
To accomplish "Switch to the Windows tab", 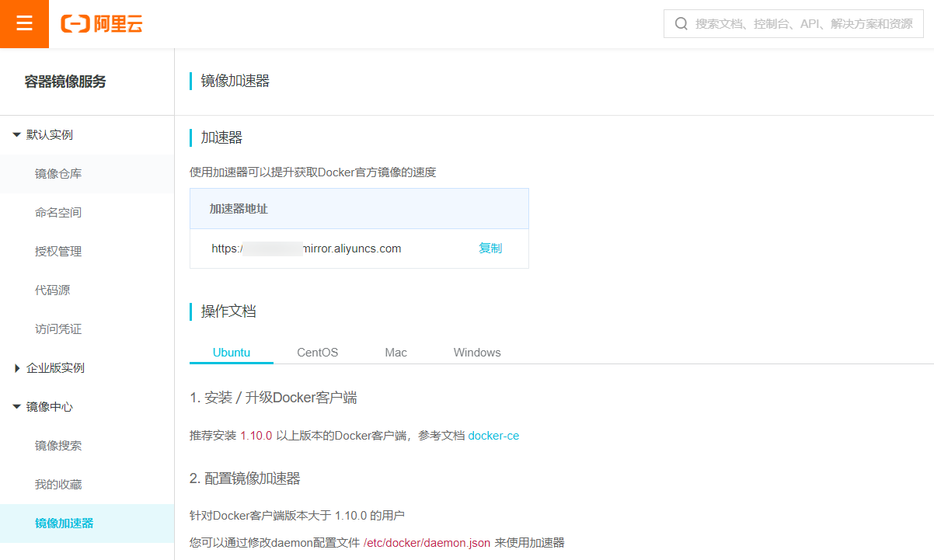I will (477, 353).
